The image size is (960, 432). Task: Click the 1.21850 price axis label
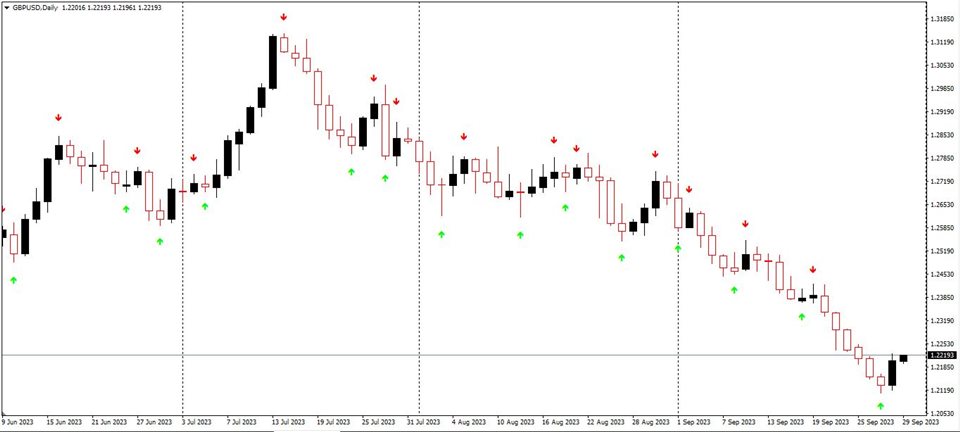(x=941, y=367)
